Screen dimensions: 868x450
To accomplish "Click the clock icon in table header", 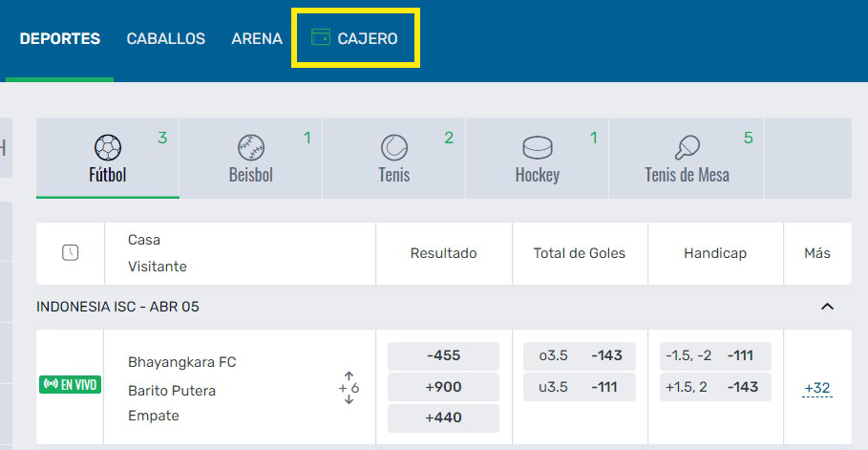I will [71, 253].
